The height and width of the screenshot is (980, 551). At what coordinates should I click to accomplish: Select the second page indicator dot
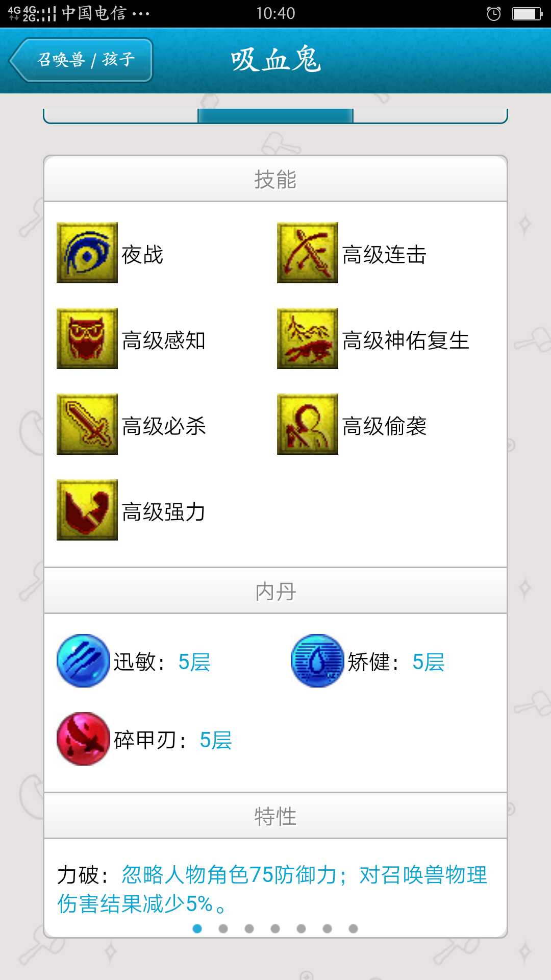[x=223, y=928]
